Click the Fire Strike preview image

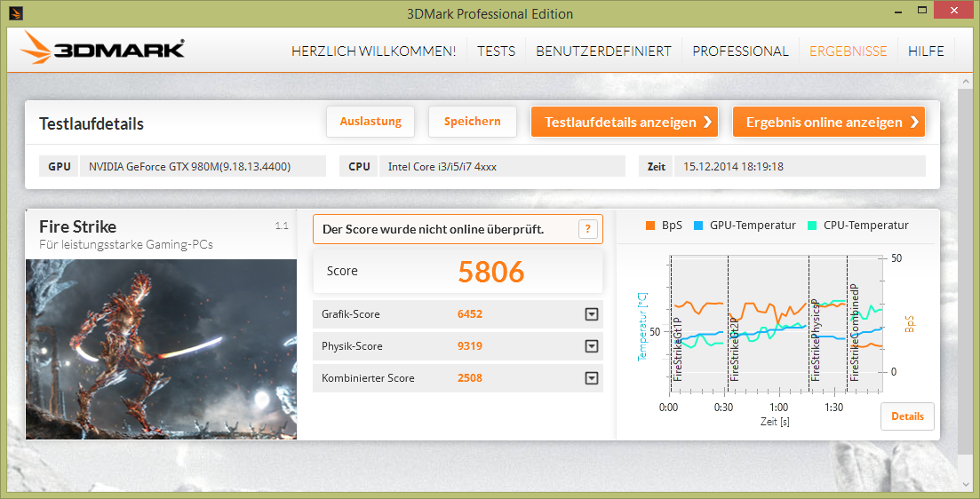click(161, 349)
